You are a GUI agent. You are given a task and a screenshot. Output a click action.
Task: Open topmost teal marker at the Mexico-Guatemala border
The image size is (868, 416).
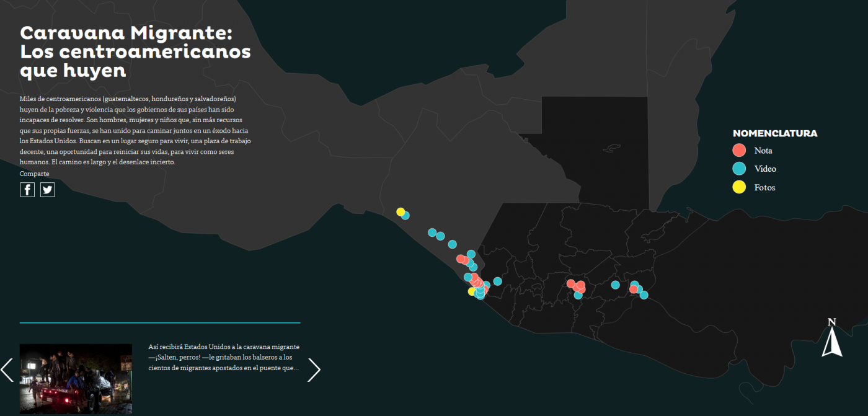coord(471,254)
